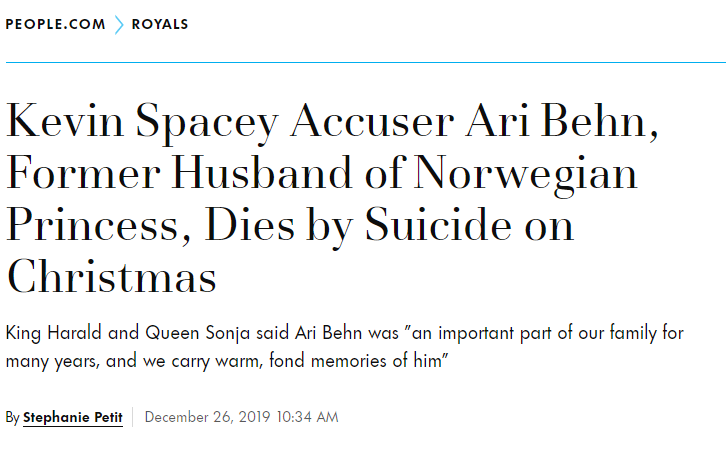This screenshot has height=457, width=726.
Task: Click the vertical divider between author and date
Action: [x=133, y=417]
